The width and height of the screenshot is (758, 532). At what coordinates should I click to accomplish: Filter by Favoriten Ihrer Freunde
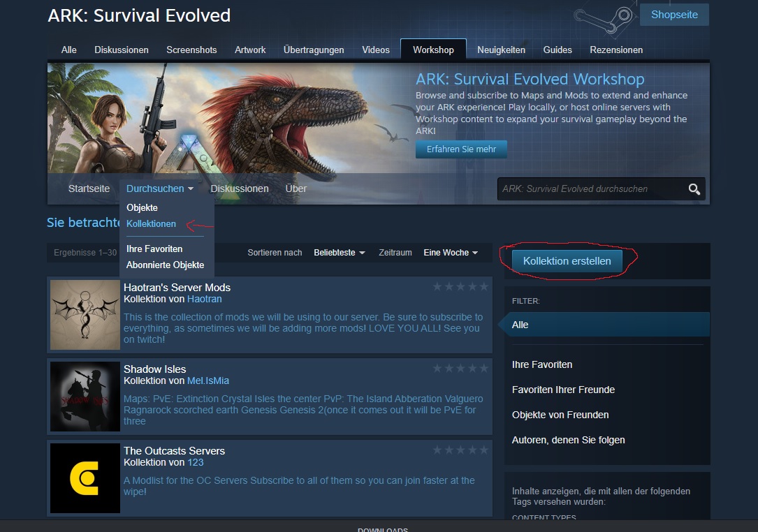pos(563,390)
